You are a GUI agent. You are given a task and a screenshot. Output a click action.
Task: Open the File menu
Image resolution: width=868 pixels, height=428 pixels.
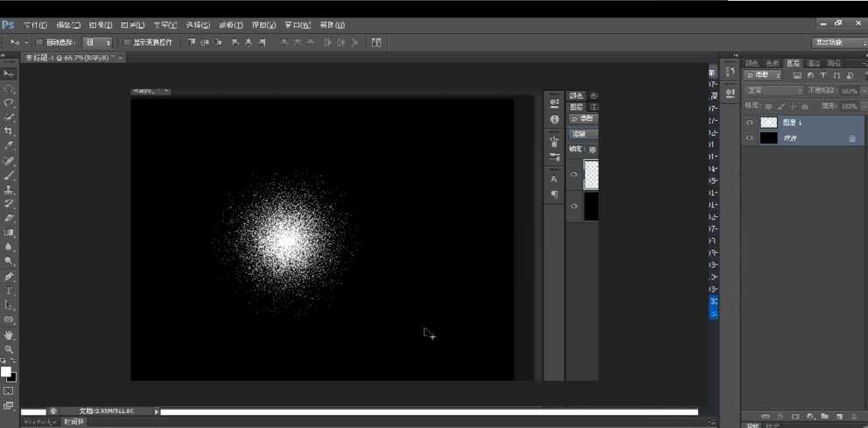pyautogui.click(x=35, y=25)
